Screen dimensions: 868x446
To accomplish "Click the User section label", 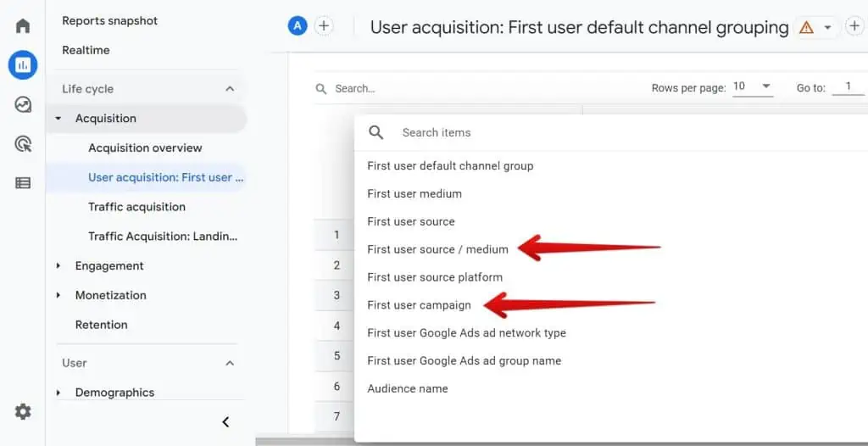I will (75, 363).
